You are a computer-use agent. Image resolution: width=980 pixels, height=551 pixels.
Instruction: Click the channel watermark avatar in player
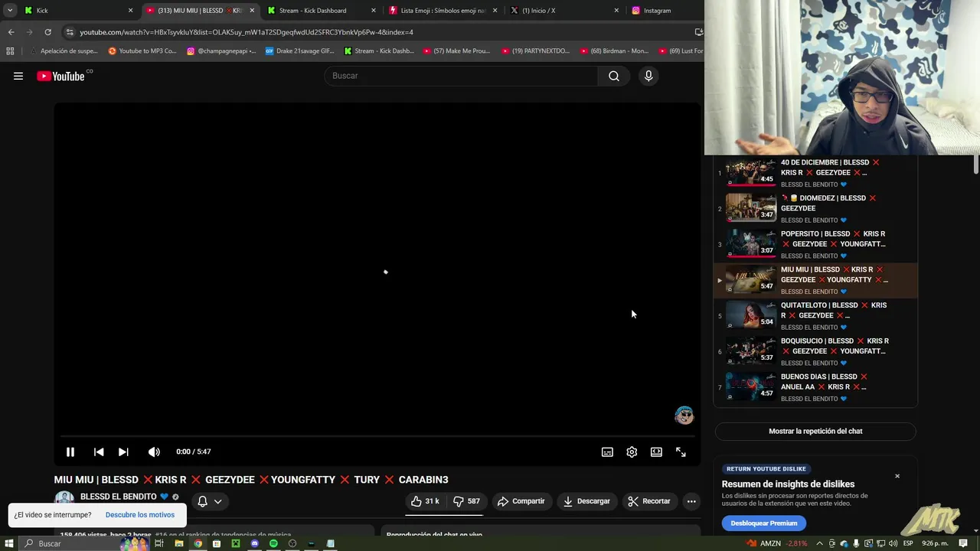point(684,416)
